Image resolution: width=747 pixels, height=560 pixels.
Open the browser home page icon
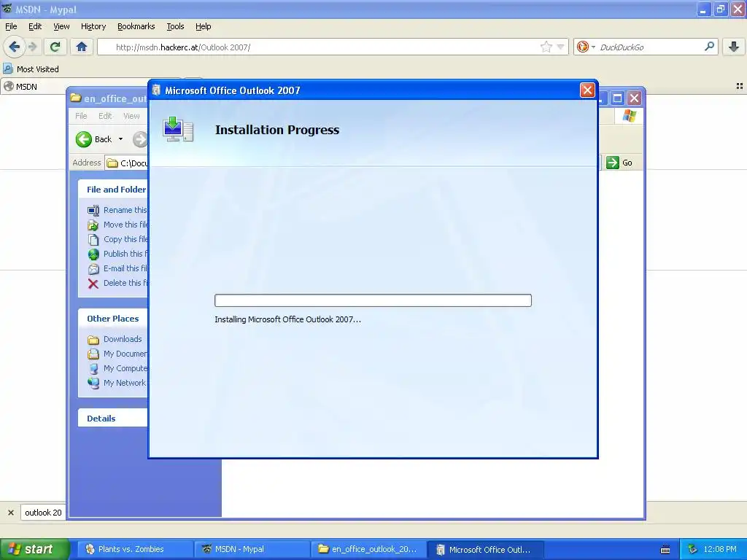82,47
